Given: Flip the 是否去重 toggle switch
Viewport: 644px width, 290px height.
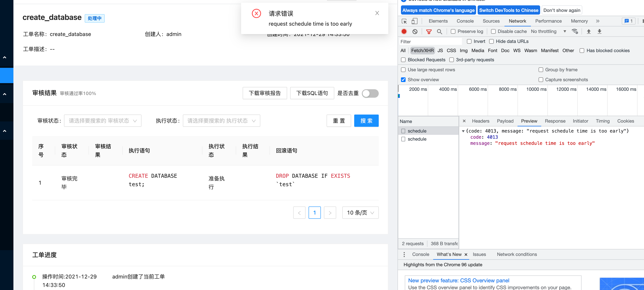Looking at the screenshot, I should [370, 93].
